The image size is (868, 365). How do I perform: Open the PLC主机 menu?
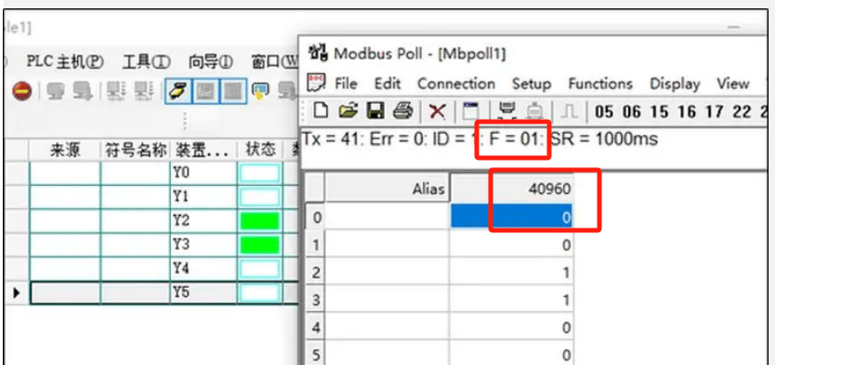65,62
